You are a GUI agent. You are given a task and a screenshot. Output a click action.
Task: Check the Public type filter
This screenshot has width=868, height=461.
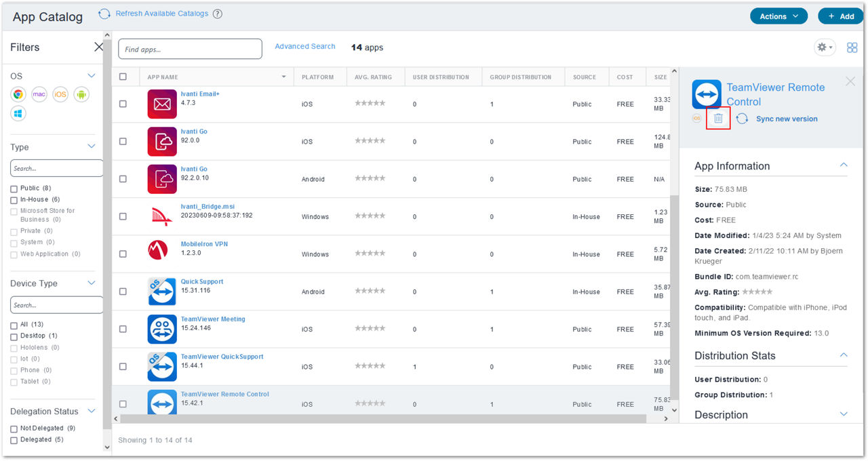pyautogui.click(x=14, y=188)
